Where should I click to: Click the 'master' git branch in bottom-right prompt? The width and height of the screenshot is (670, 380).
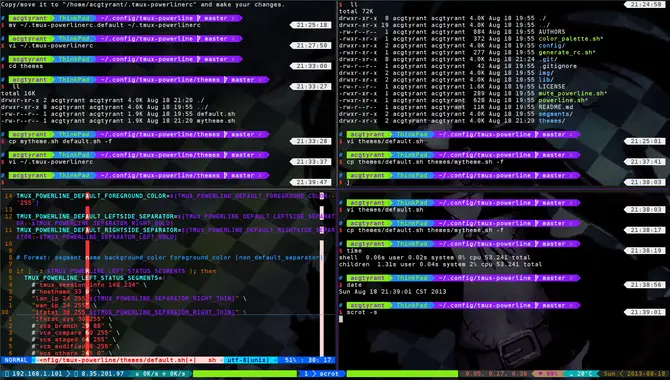[x=554, y=306]
